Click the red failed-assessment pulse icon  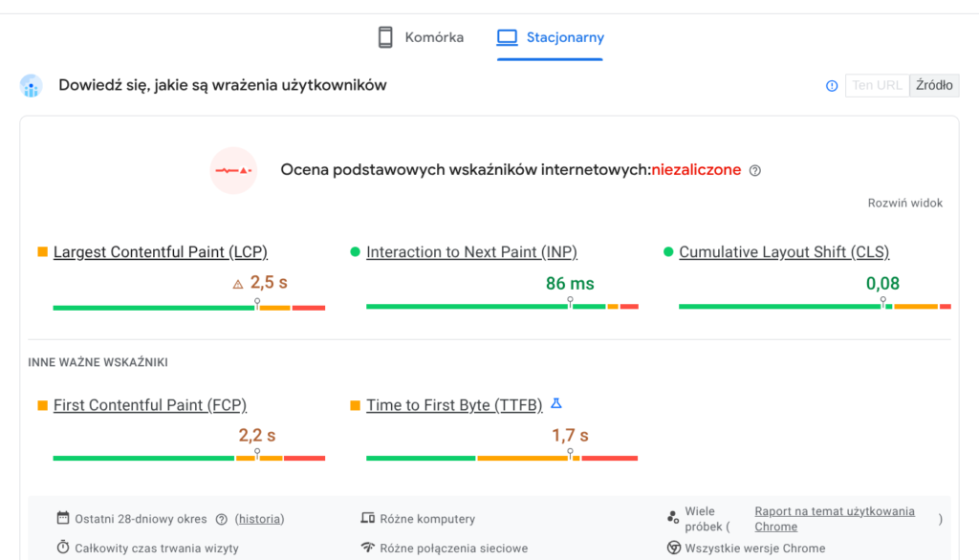(x=233, y=170)
